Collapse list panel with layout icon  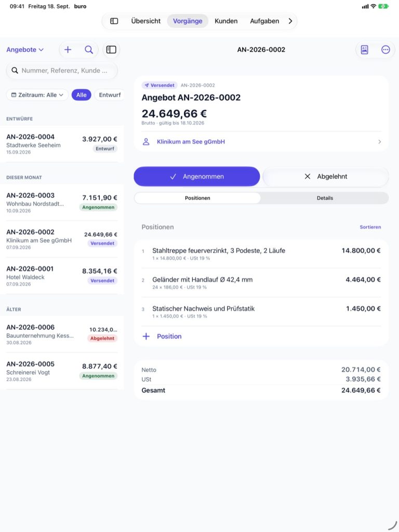111,49
